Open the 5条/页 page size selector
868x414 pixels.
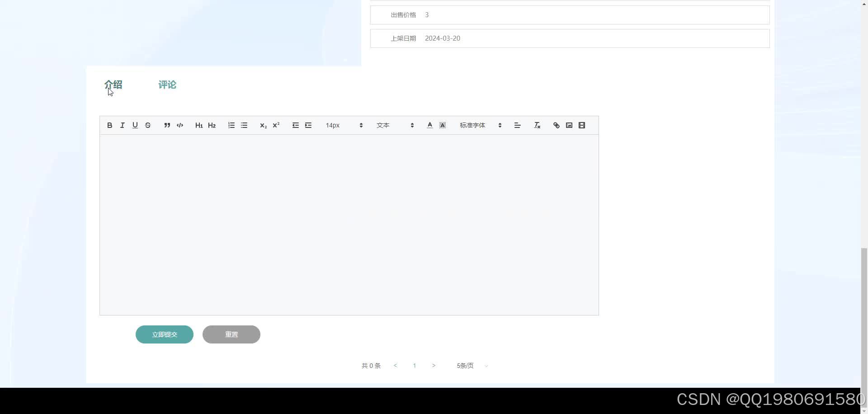(x=470, y=366)
